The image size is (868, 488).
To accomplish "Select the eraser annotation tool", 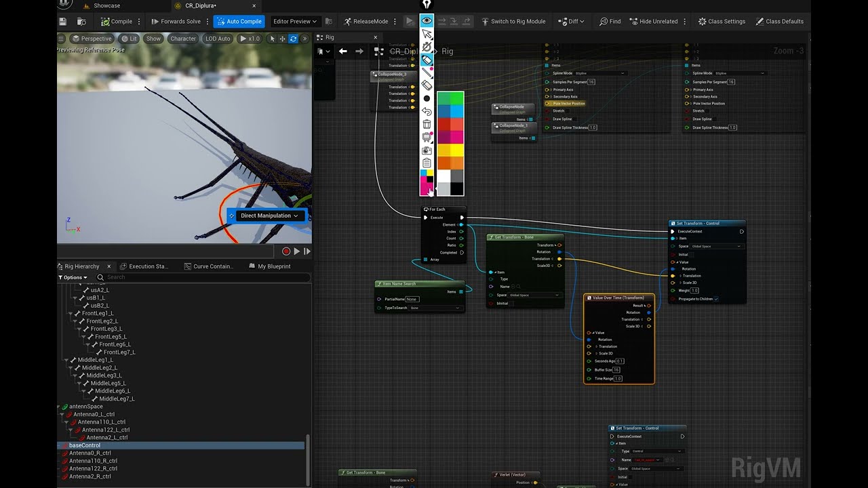I will click(x=427, y=85).
